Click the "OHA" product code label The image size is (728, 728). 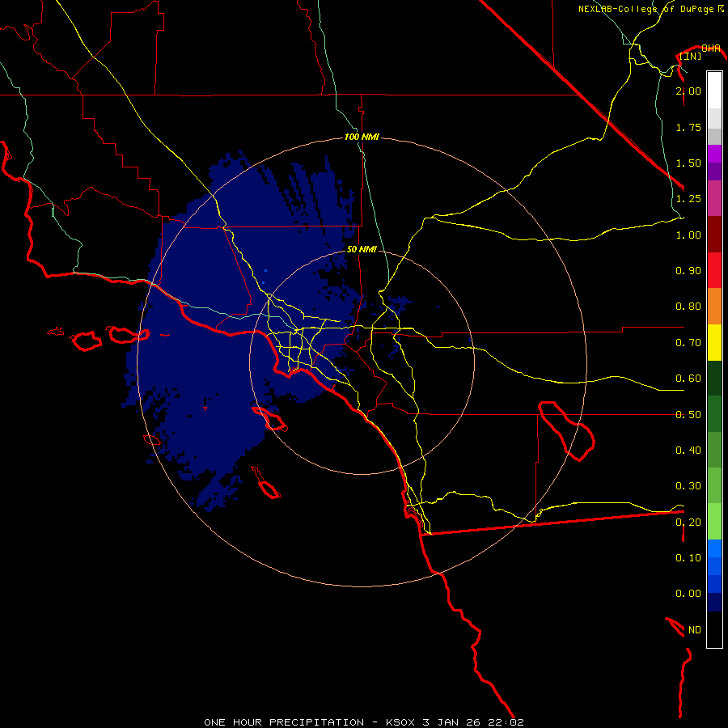click(x=711, y=49)
